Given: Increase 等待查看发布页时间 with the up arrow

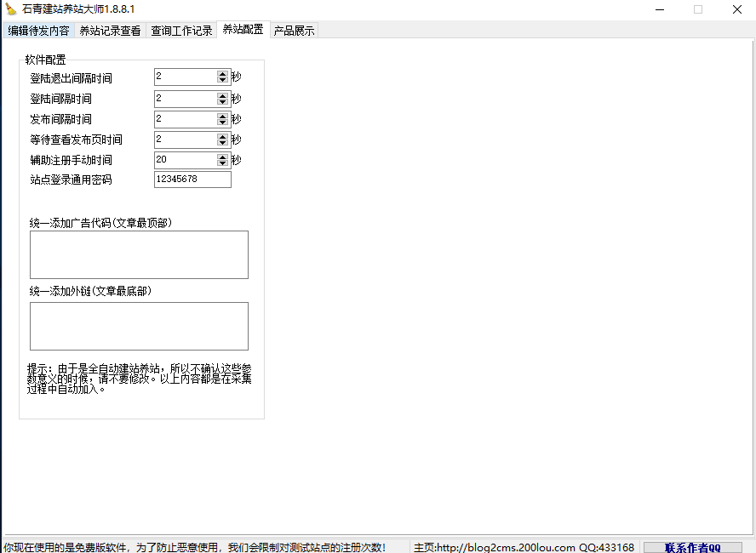Looking at the screenshot, I should pyautogui.click(x=222, y=136).
